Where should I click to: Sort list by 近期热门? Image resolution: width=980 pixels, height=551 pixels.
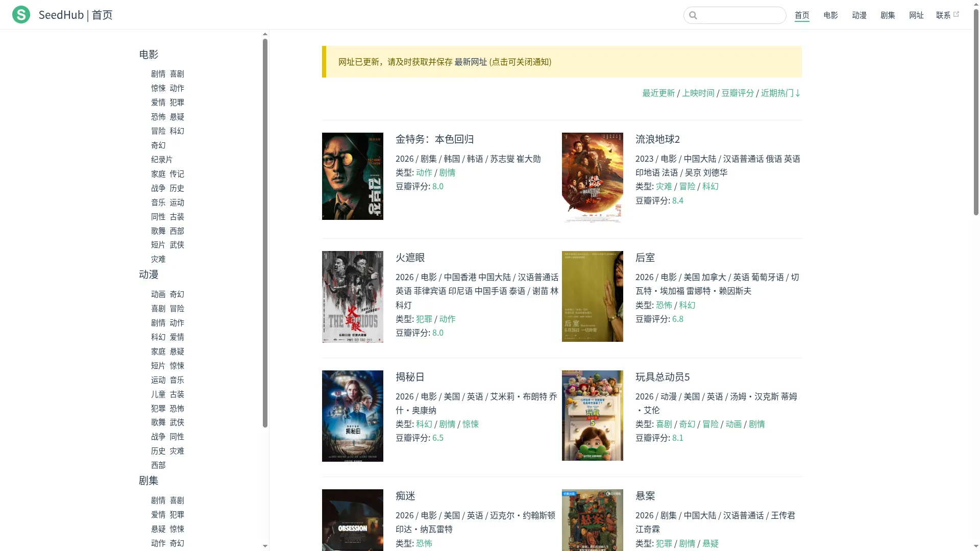point(780,93)
